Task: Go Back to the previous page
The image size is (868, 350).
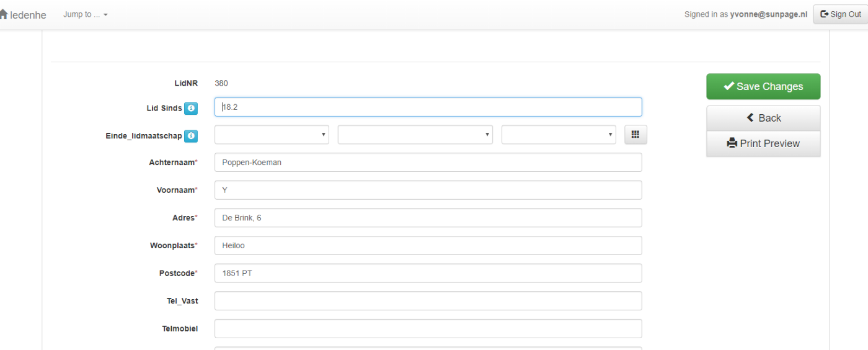Action: pyautogui.click(x=763, y=118)
